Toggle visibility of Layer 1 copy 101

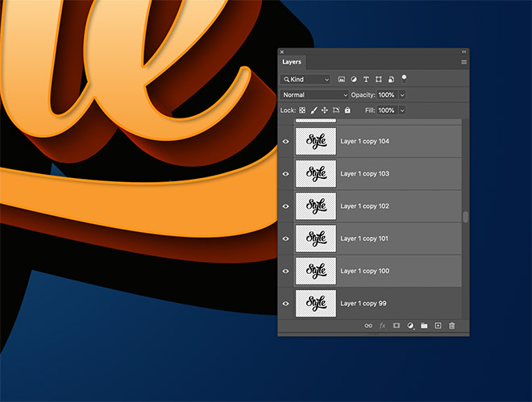pos(285,238)
